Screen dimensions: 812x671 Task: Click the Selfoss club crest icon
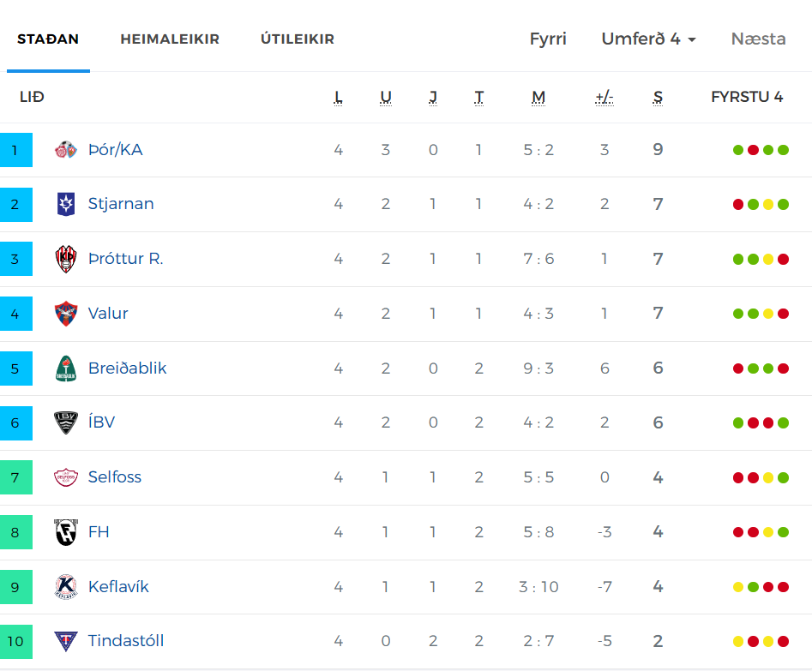66,477
